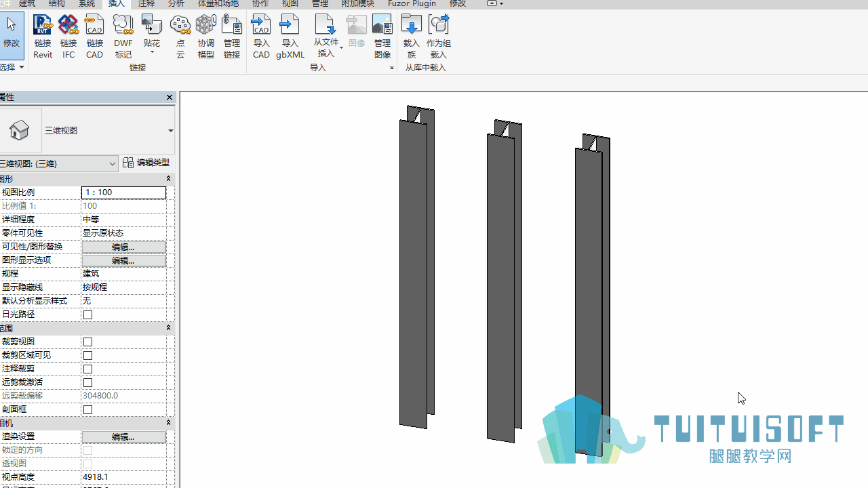Viewport: 868px width, 488px height.
Task: Enable the 裁剪视图 checkbox
Action: pos(87,342)
